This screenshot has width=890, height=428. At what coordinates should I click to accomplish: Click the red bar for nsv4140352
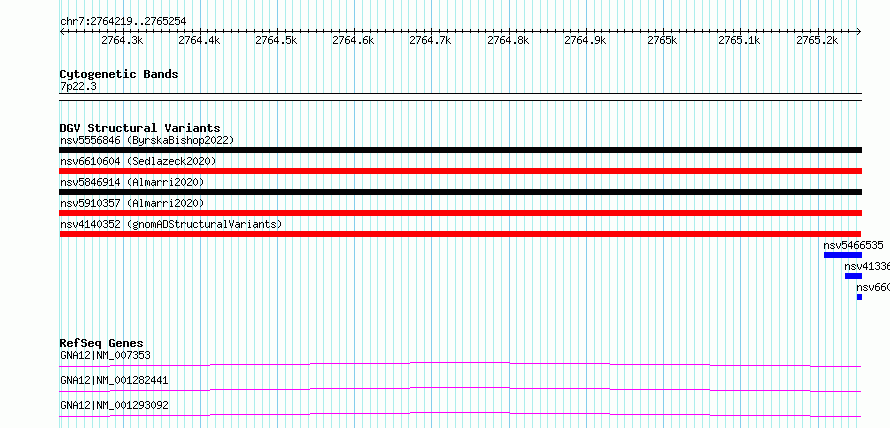tap(460, 234)
